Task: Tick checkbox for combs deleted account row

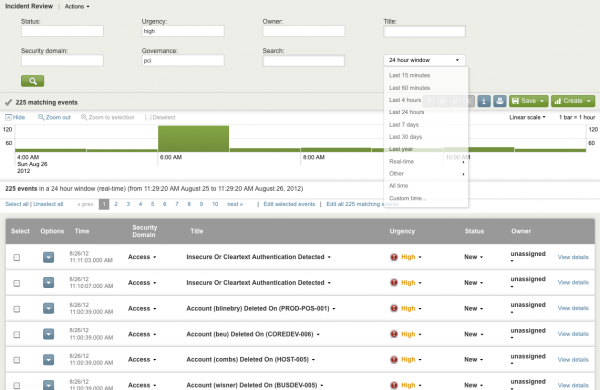Action: (x=16, y=360)
